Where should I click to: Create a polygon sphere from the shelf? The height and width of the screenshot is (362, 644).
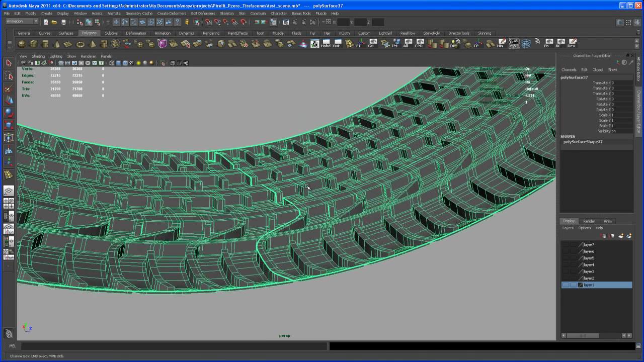coord(22,44)
